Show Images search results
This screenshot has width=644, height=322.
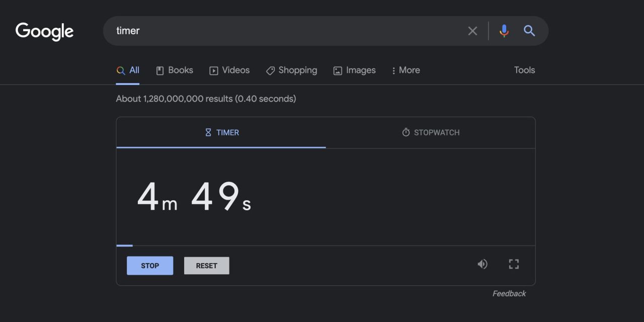pos(354,70)
